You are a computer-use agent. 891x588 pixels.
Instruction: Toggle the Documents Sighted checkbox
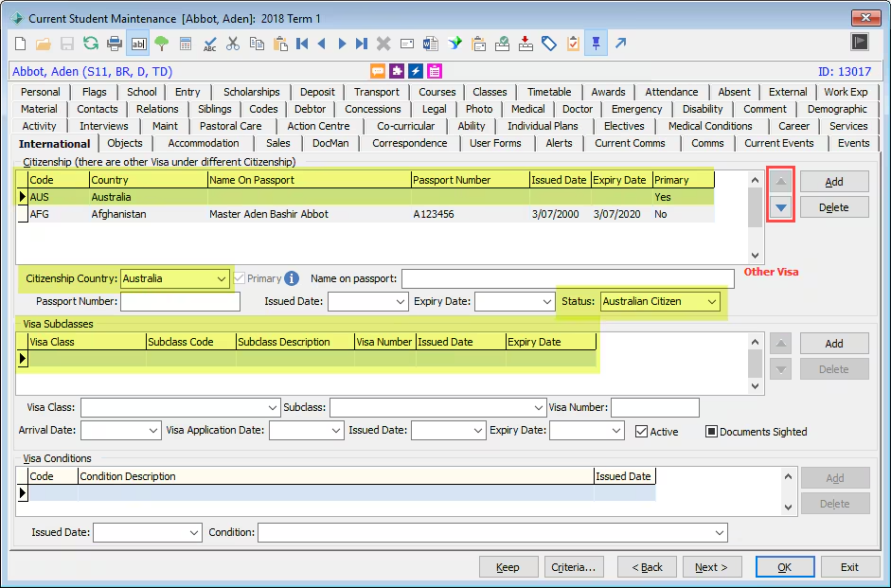711,432
